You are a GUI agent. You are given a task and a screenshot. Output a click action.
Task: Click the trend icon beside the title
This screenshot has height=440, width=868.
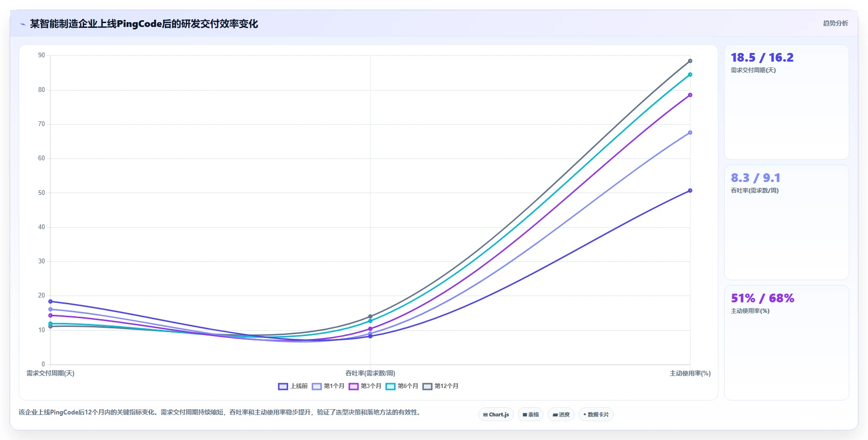[23, 24]
